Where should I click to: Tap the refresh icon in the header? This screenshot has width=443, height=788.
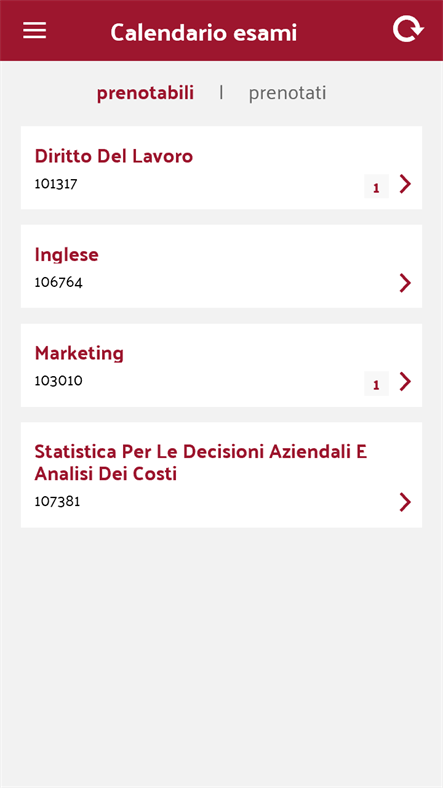(x=408, y=30)
